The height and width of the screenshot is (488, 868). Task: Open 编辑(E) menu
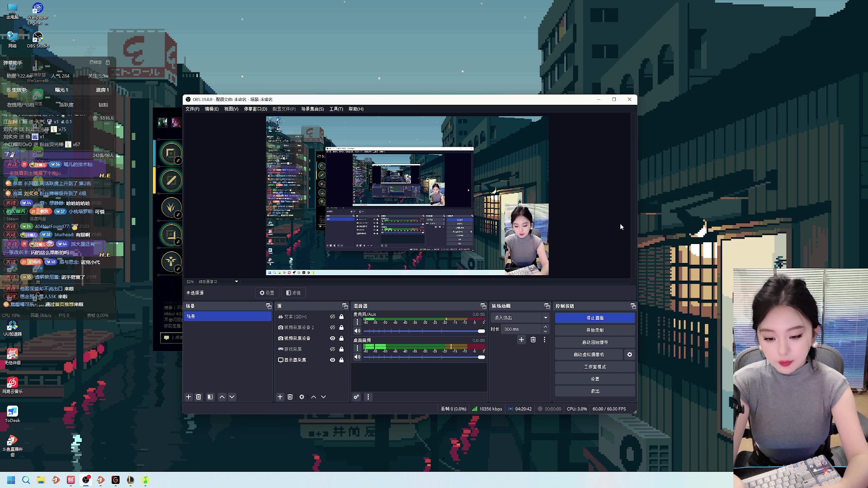coord(212,109)
